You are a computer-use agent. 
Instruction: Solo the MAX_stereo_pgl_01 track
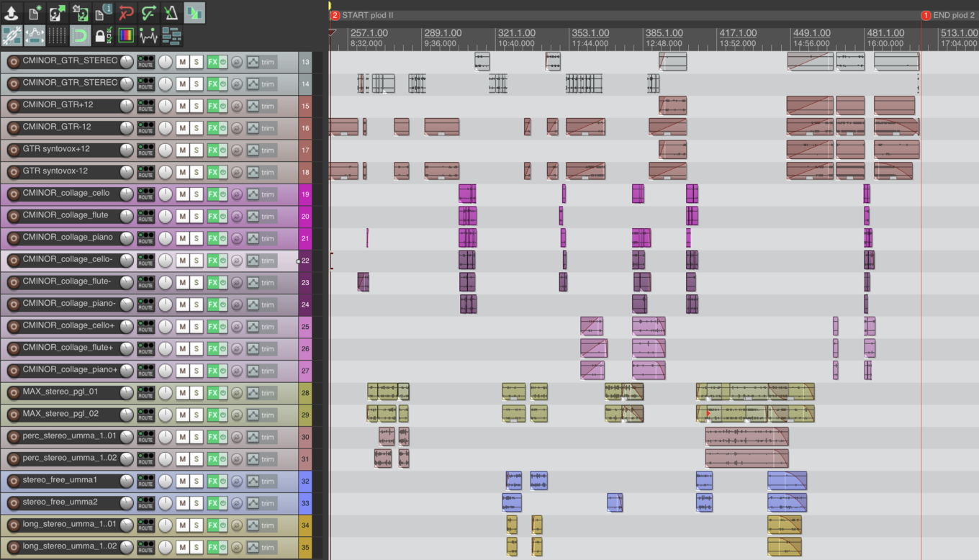(197, 393)
